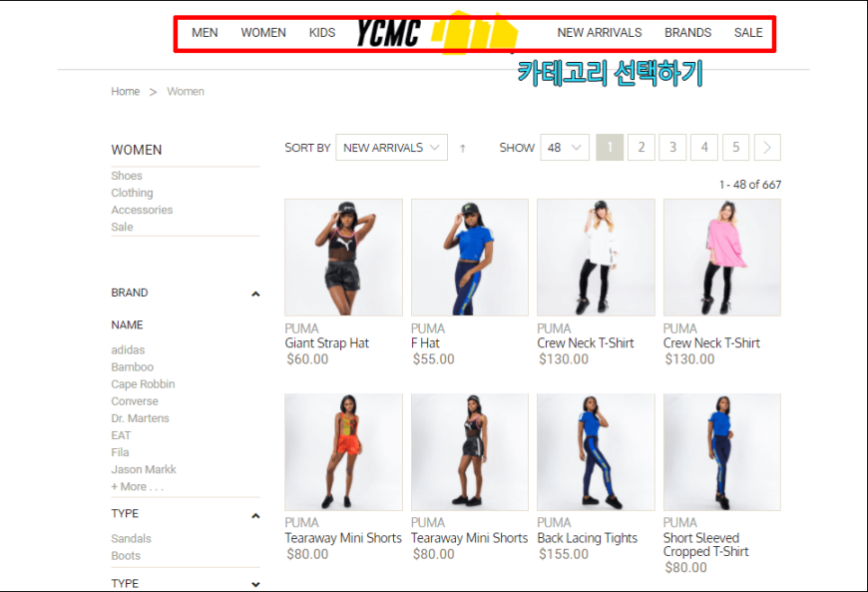Toggle the sort direction arrow
The height and width of the screenshot is (592, 868).
pos(463,148)
